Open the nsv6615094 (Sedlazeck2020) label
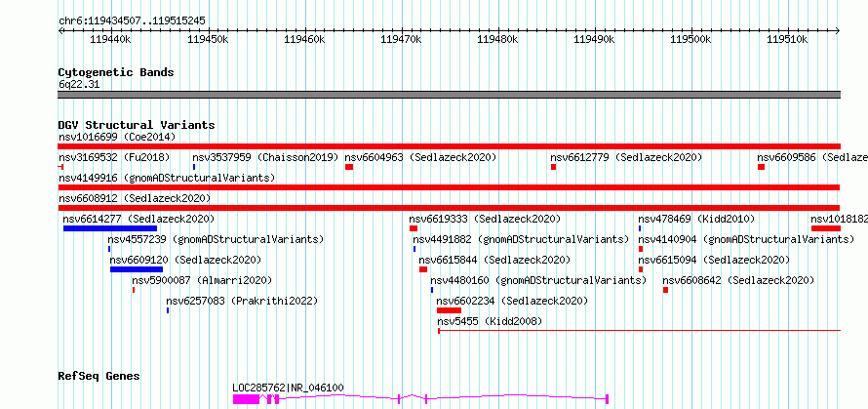 click(x=714, y=260)
